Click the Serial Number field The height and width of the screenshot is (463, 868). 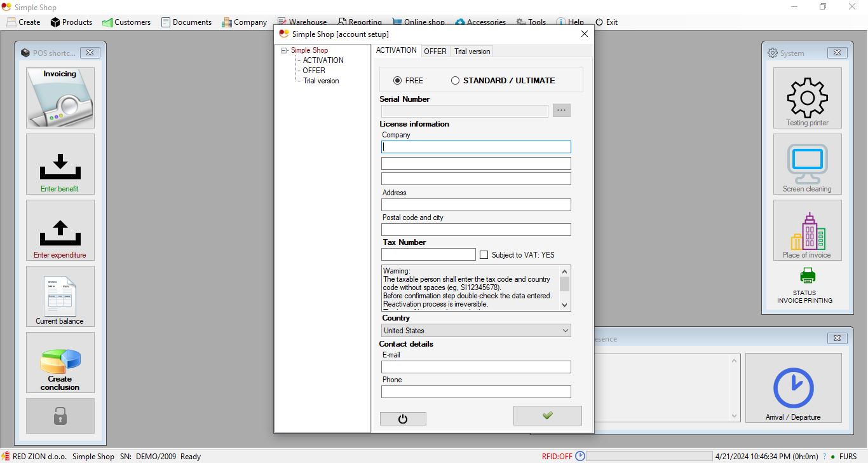point(465,111)
